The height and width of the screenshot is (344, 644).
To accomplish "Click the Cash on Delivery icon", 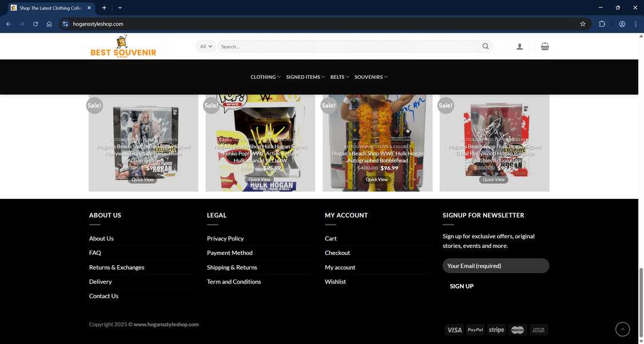I will coord(538,330).
